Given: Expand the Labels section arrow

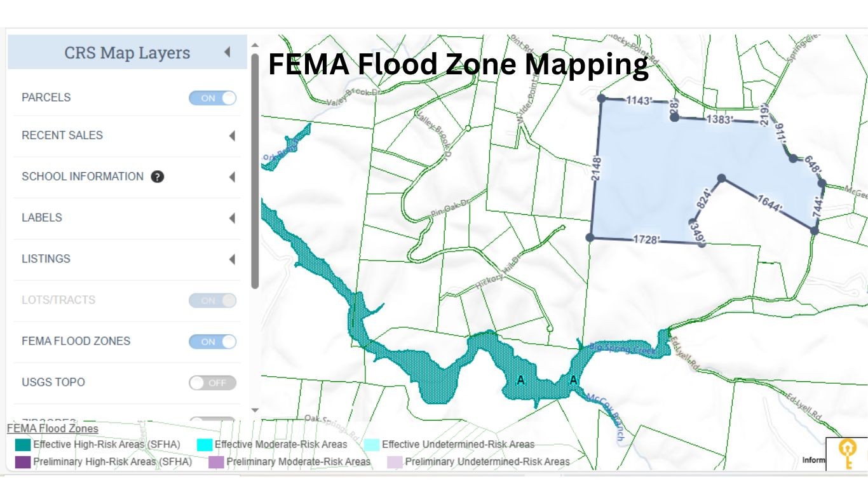Looking at the screenshot, I should click(x=232, y=218).
